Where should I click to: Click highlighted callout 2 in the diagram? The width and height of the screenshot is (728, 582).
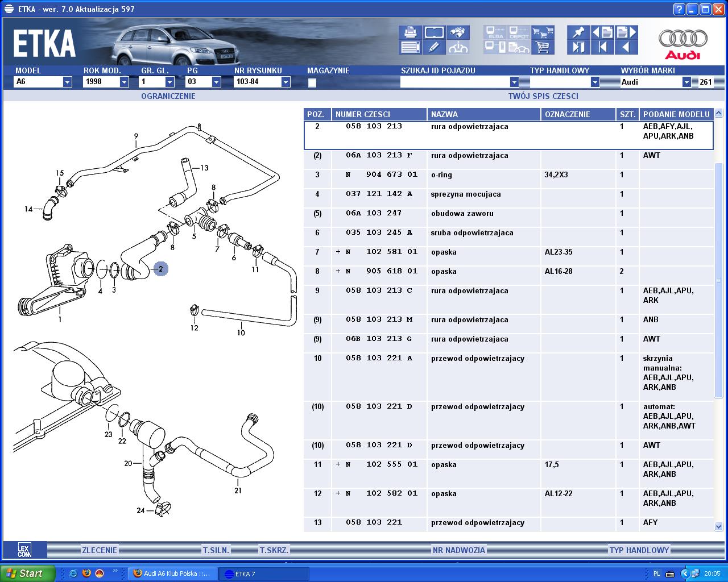160,269
